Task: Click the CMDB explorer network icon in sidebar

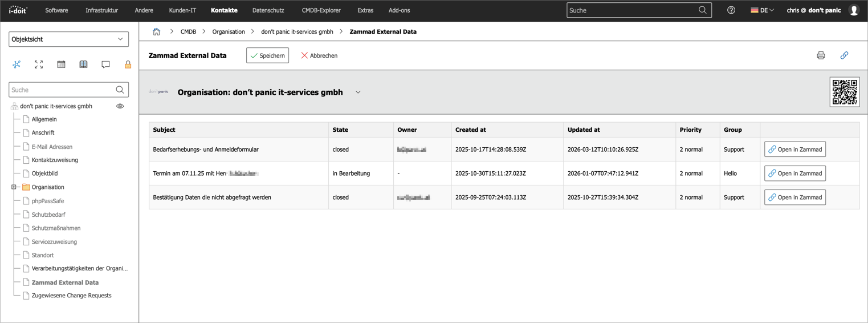Action: click(17, 64)
